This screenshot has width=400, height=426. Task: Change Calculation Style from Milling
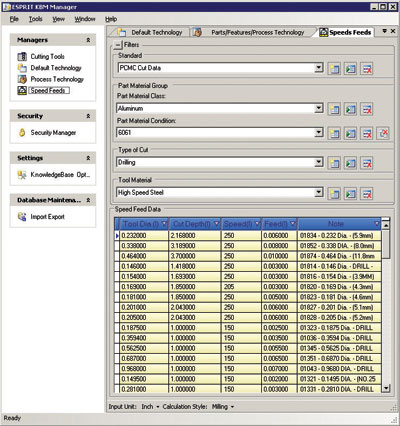point(223,407)
